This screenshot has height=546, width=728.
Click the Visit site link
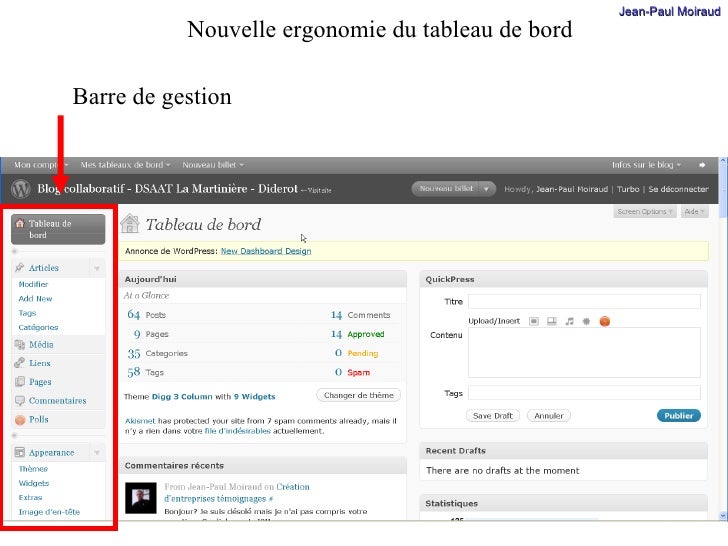click(x=317, y=190)
